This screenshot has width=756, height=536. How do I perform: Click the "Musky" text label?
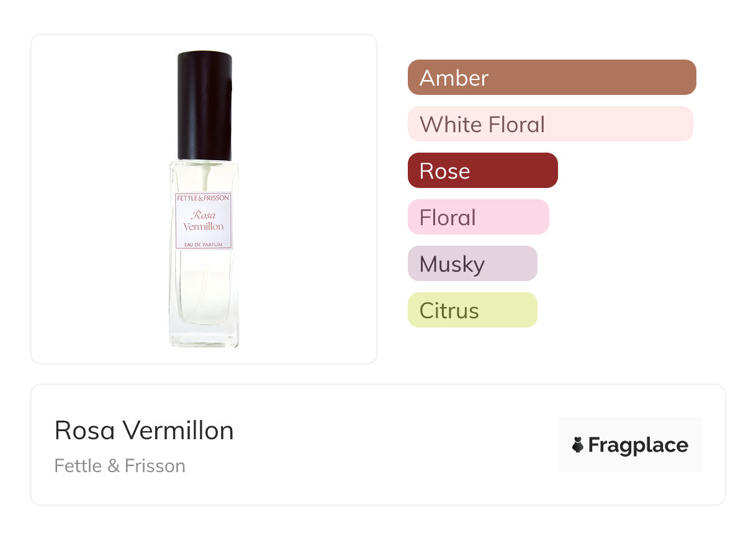451,264
